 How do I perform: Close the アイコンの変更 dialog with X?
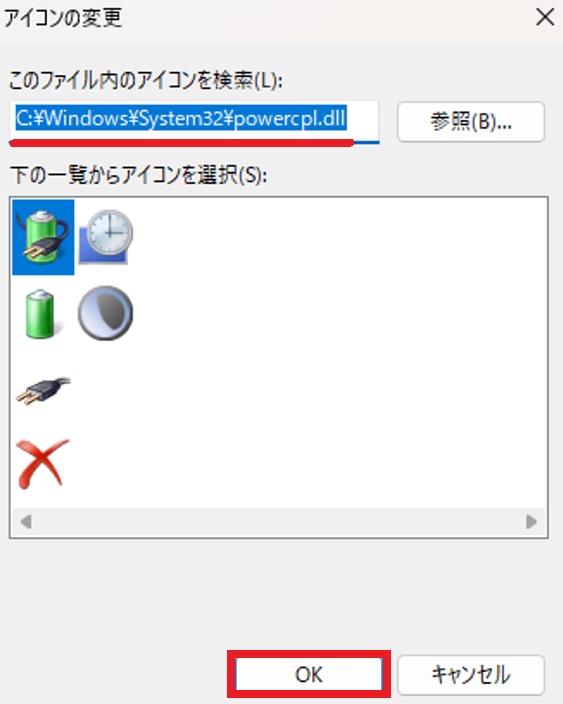545,18
